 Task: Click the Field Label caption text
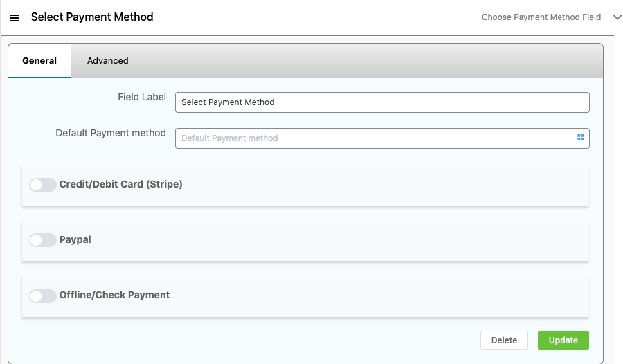click(142, 98)
